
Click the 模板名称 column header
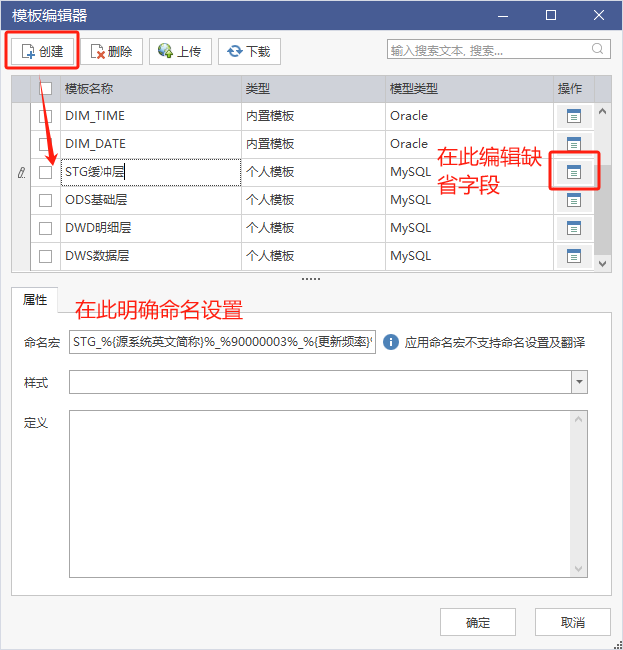point(151,89)
